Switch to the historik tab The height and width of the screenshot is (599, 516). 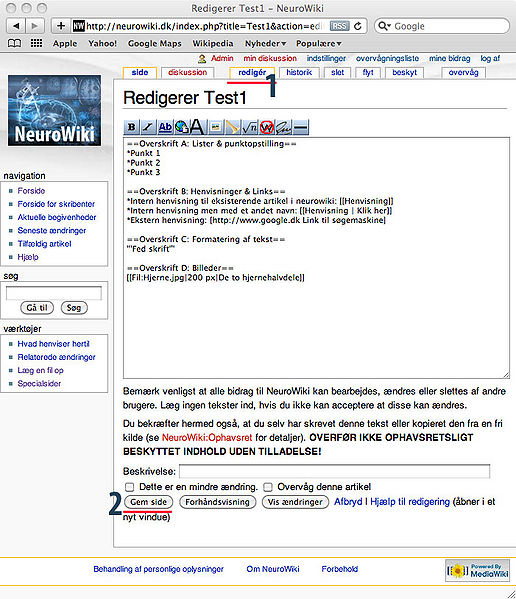299,72
